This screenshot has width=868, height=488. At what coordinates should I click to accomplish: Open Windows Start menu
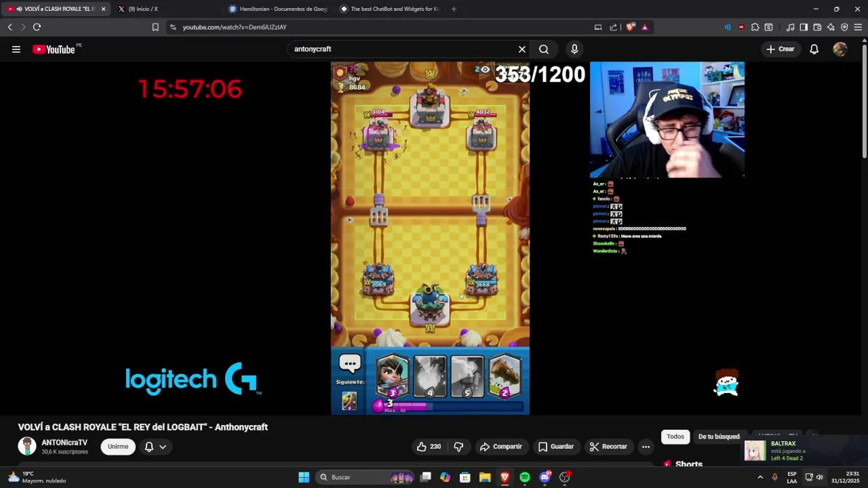point(304,477)
